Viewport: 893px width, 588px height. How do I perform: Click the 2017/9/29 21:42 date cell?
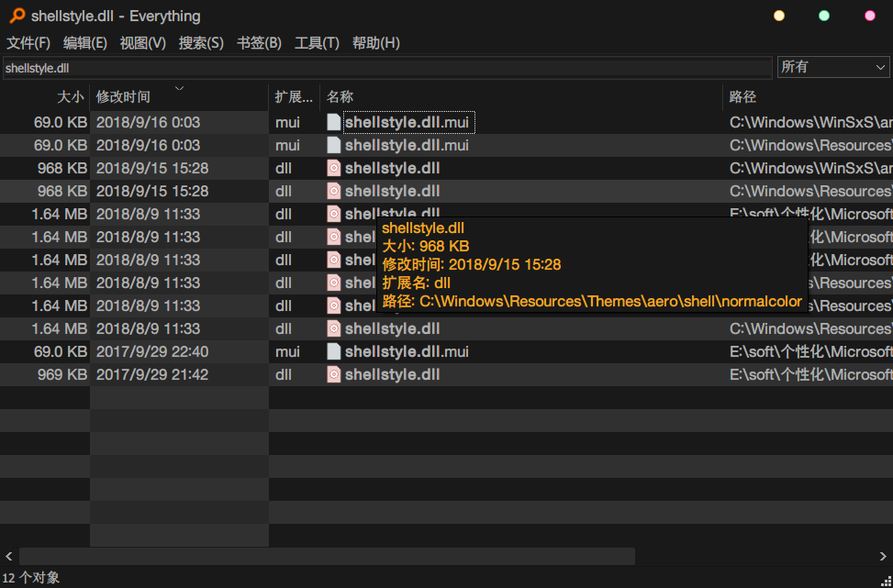(x=152, y=374)
